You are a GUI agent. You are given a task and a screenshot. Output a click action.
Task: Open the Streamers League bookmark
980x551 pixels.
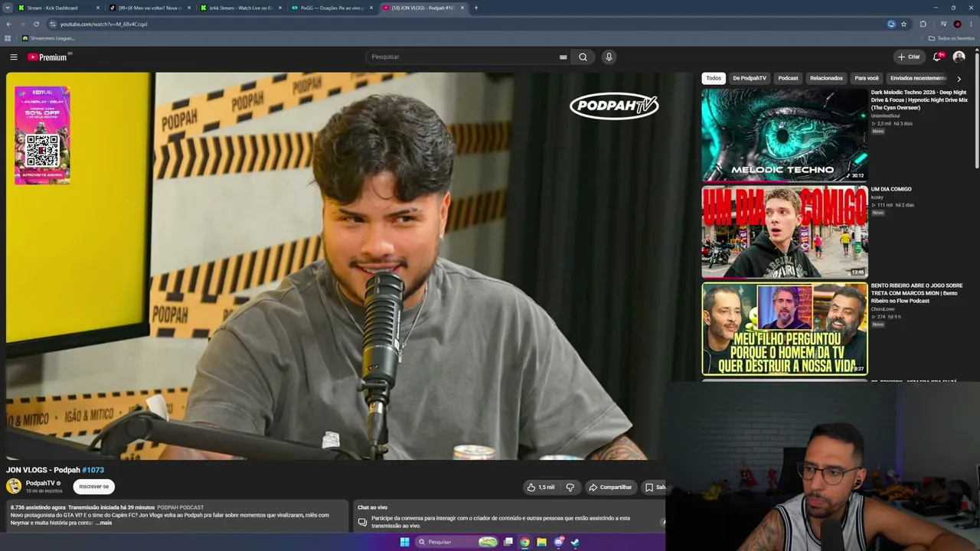48,38
